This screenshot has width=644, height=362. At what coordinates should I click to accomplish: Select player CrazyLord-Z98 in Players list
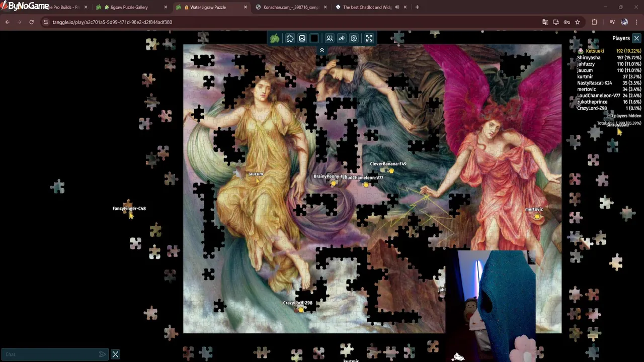[592, 108]
